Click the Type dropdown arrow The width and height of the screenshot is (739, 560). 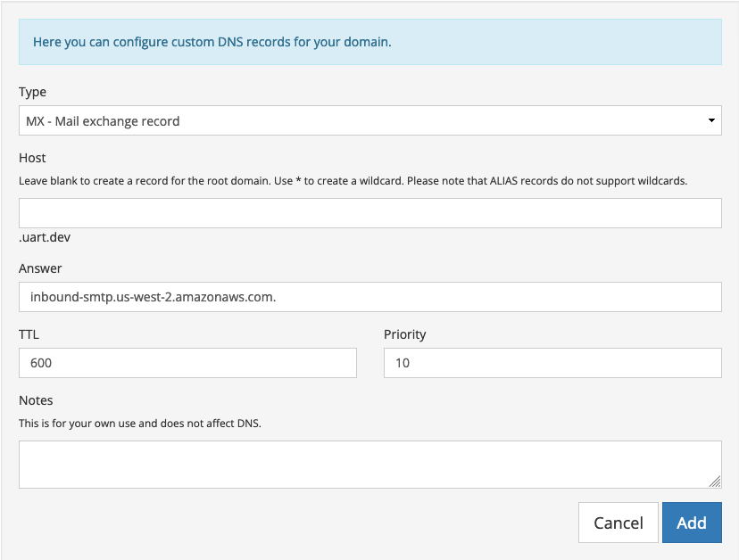(x=711, y=120)
